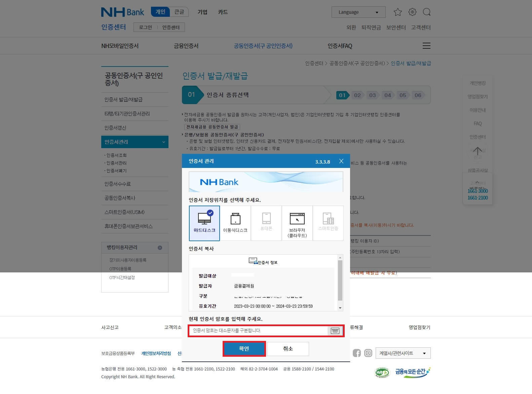Image resolution: width=532 pixels, height=394 pixels.
Task: Open 공동인증서(구 공인인증서) navigation tab
Action: (263, 46)
